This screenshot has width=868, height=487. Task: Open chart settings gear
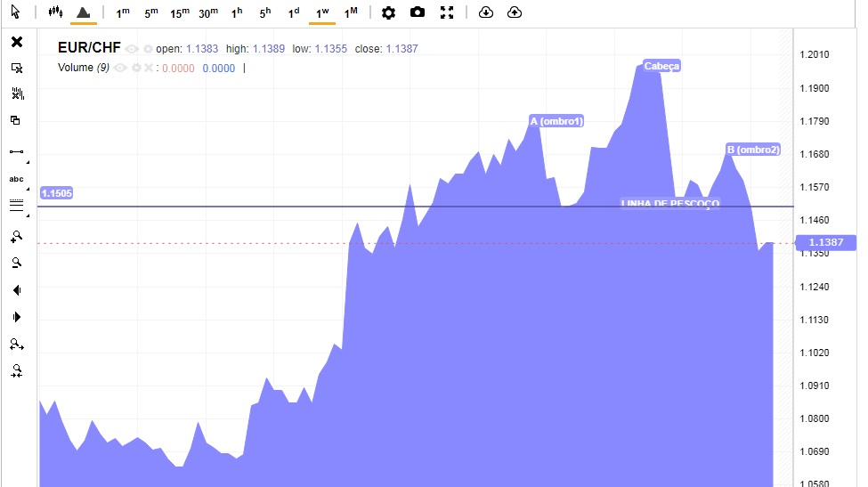[389, 12]
